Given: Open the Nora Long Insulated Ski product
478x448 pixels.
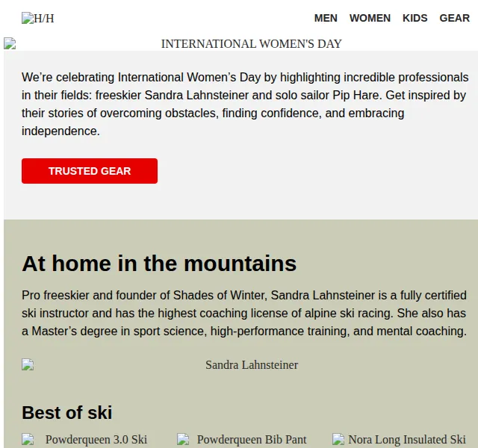Looking at the screenshot, I should tap(407, 440).
